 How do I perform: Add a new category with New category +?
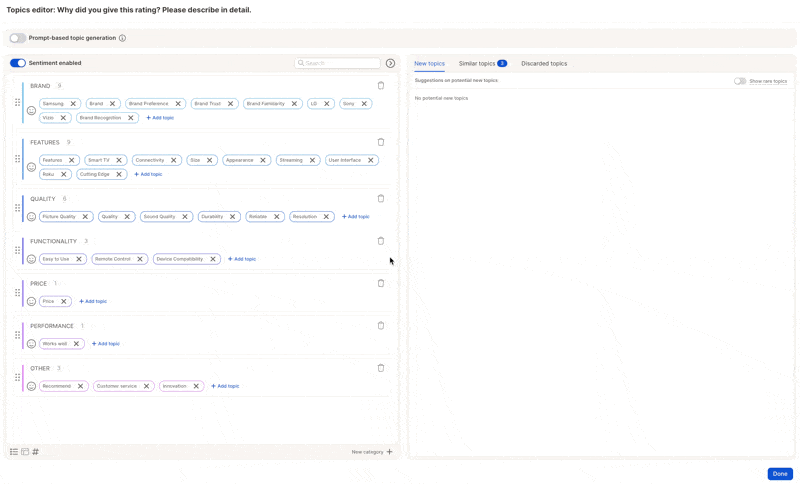[x=372, y=452]
